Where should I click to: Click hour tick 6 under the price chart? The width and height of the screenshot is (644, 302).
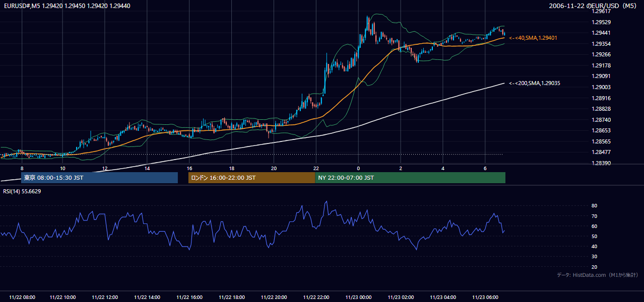click(484, 168)
